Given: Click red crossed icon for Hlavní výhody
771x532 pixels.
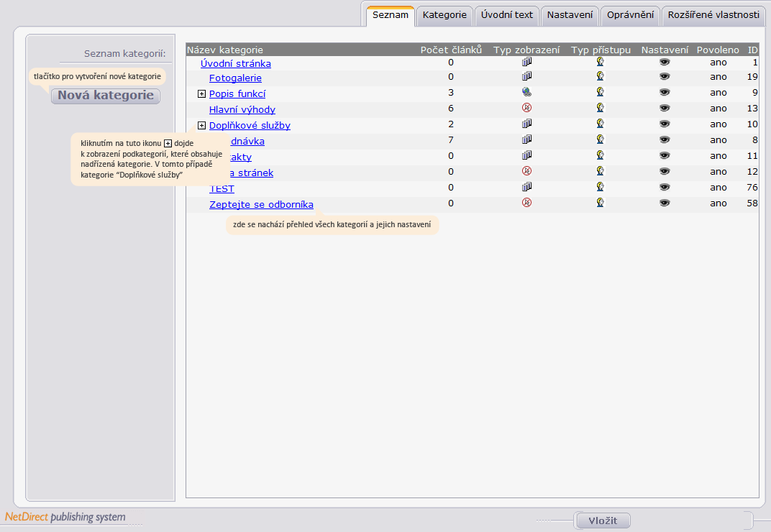Looking at the screenshot, I should (x=526, y=108).
